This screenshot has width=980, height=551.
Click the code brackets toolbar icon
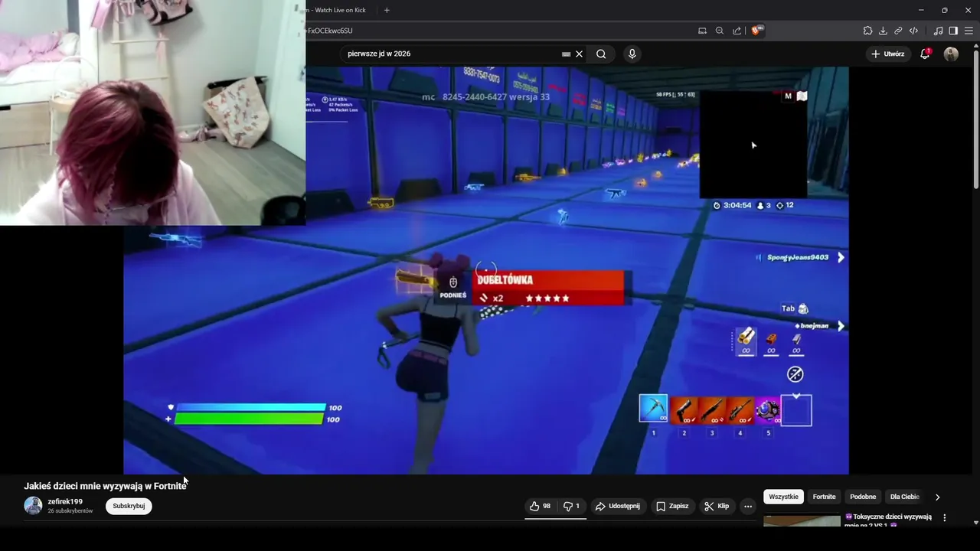coord(913,31)
